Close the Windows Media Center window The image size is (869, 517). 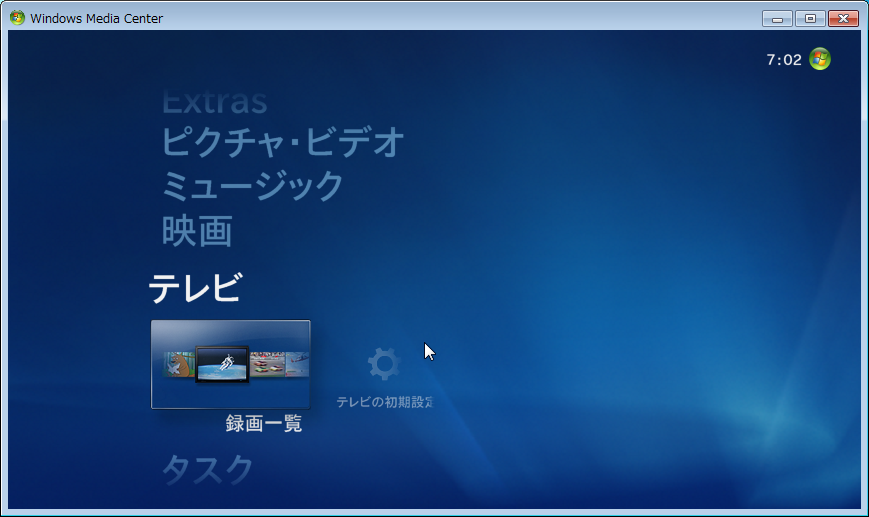click(x=843, y=19)
